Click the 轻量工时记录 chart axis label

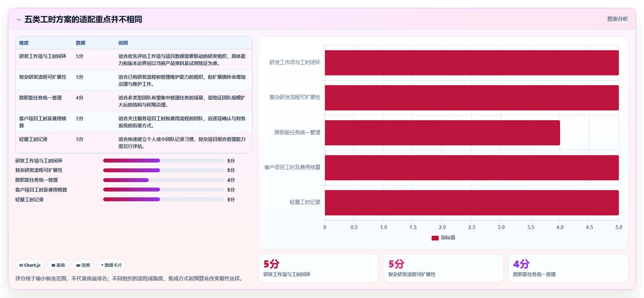tap(305, 202)
